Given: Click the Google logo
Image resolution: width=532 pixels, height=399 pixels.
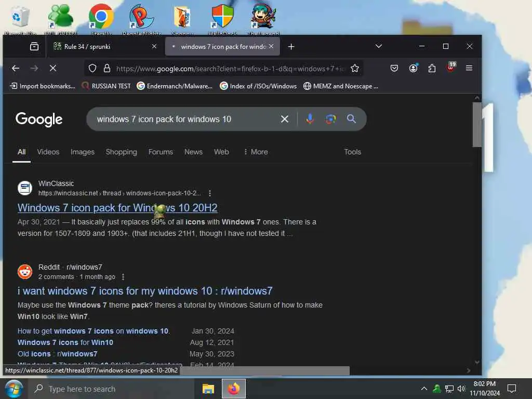Looking at the screenshot, I should tap(39, 119).
